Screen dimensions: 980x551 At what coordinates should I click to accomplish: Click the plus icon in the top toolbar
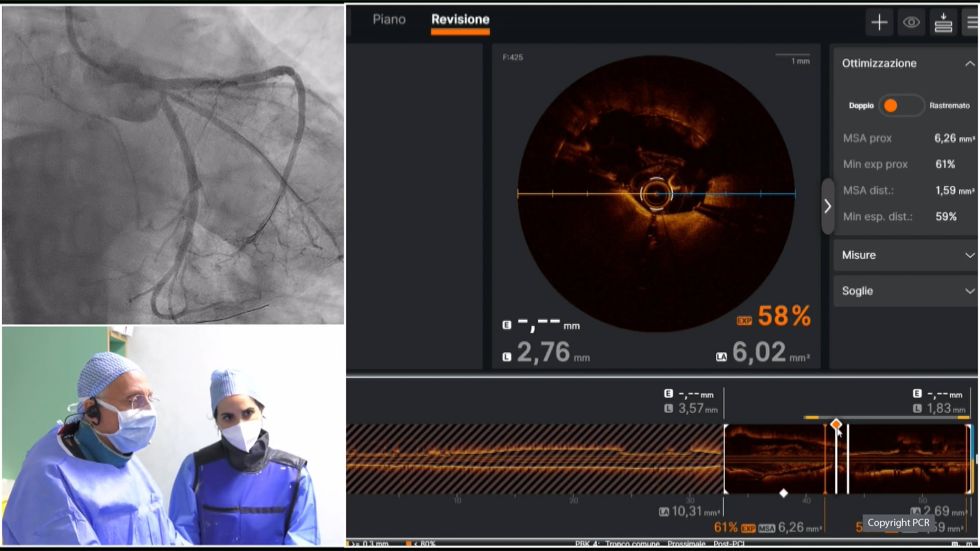pos(879,22)
